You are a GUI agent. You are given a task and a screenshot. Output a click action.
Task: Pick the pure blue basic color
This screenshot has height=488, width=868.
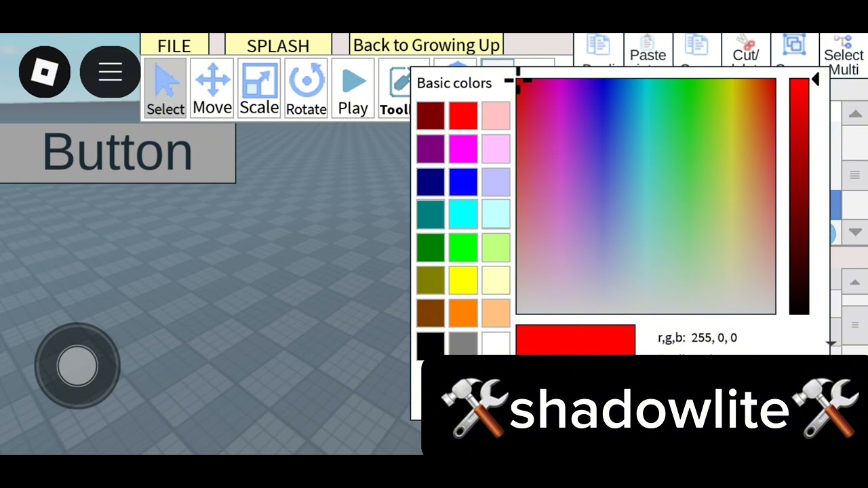tap(463, 182)
